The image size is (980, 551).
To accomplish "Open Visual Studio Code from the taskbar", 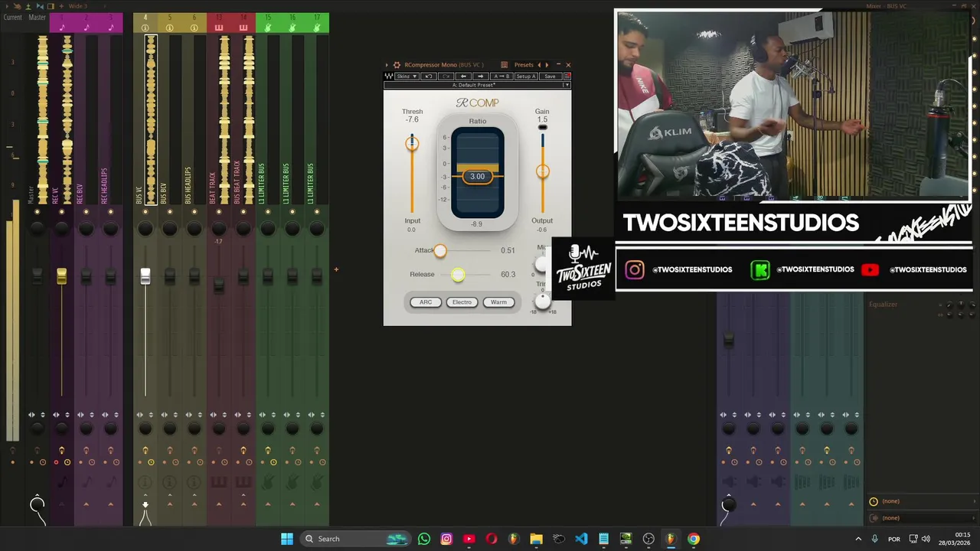I will tap(581, 539).
